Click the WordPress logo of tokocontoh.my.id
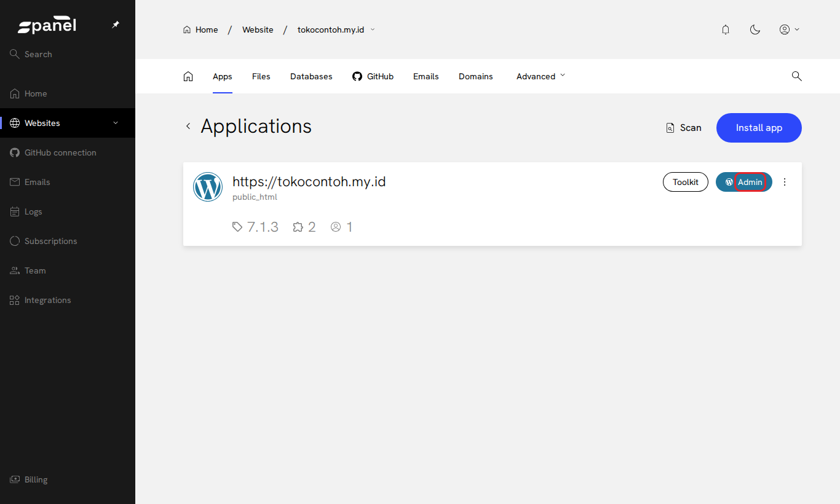The width and height of the screenshot is (840, 504). click(x=208, y=187)
